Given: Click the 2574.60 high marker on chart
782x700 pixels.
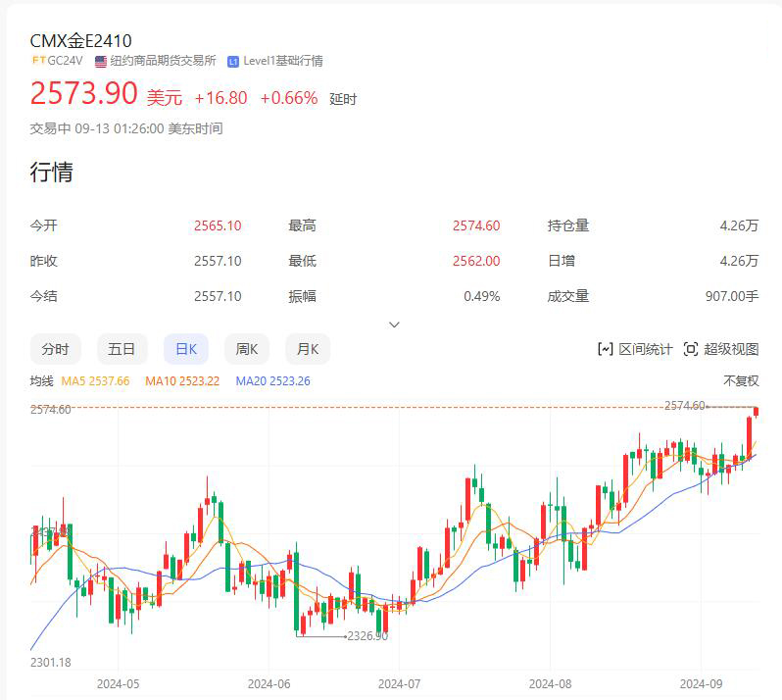Looking at the screenshot, I should click(684, 405).
